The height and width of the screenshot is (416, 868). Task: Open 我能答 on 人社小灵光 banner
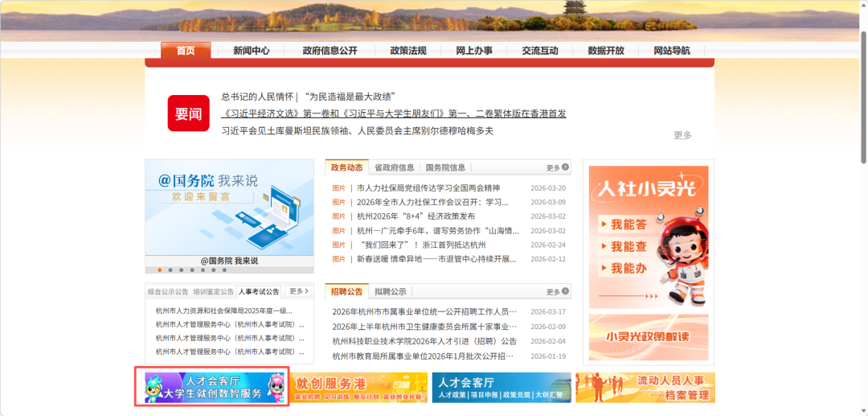pyautogui.click(x=624, y=224)
